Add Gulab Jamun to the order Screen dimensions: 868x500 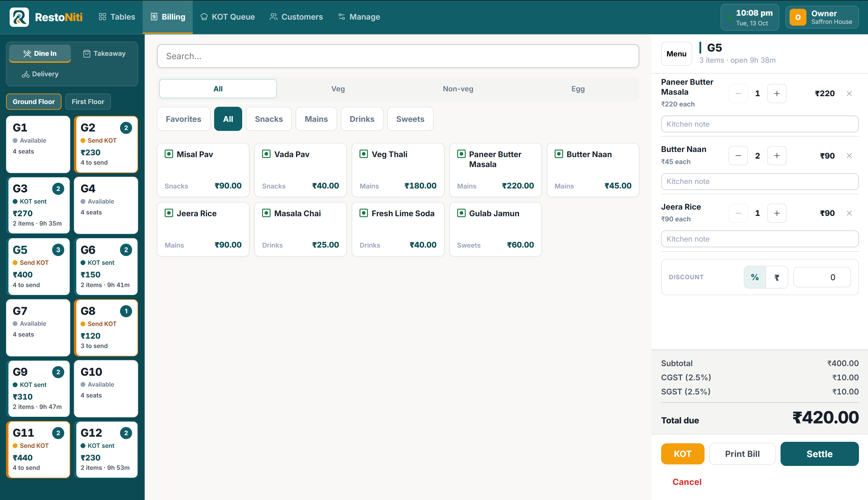(x=495, y=229)
